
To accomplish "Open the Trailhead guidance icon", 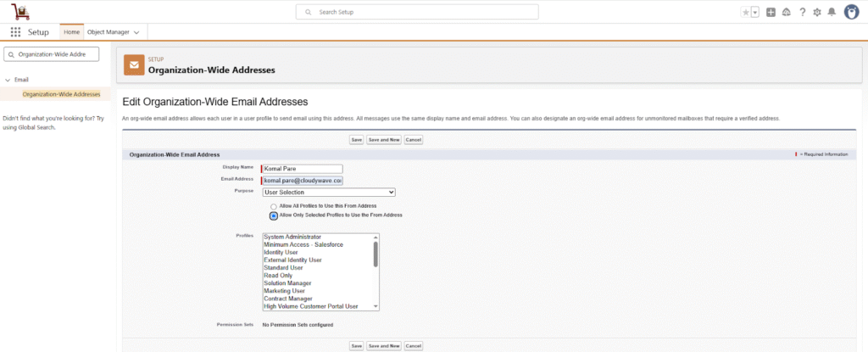I will point(785,12).
